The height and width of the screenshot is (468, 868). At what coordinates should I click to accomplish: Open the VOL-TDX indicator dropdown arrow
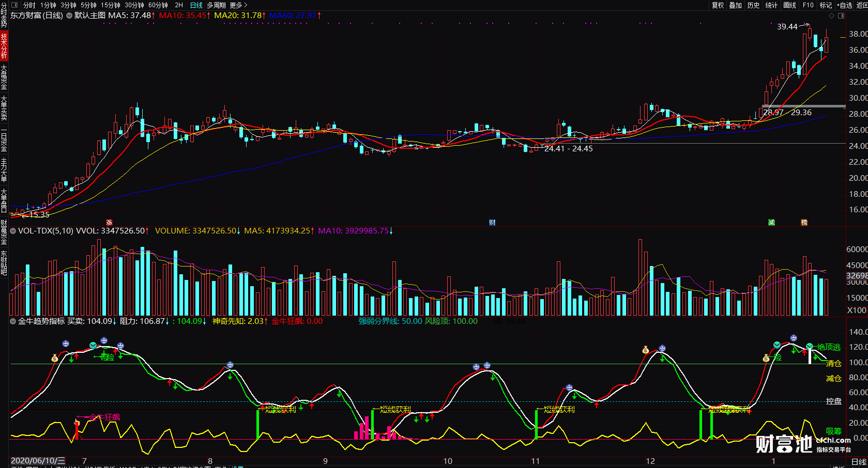tap(13, 231)
